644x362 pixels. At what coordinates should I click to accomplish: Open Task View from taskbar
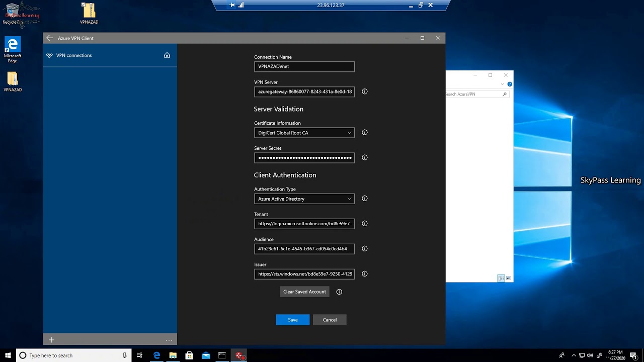click(140, 355)
